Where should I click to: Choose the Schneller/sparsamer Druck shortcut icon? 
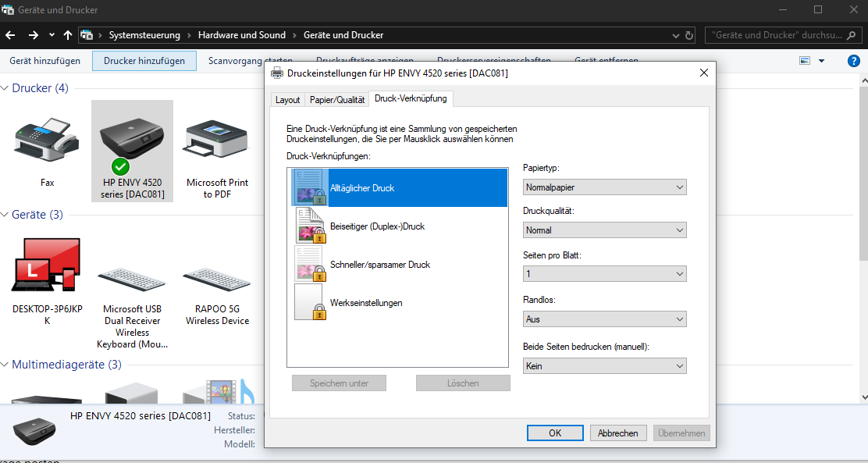(309, 264)
